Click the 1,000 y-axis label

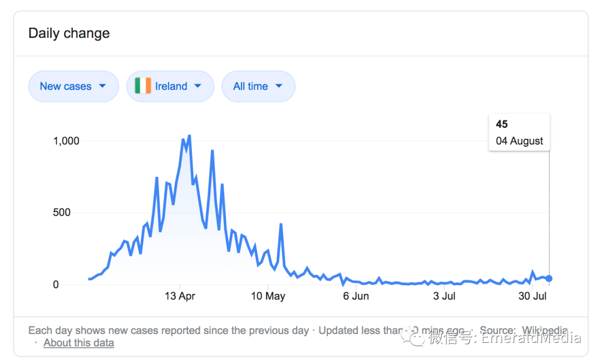tap(66, 141)
